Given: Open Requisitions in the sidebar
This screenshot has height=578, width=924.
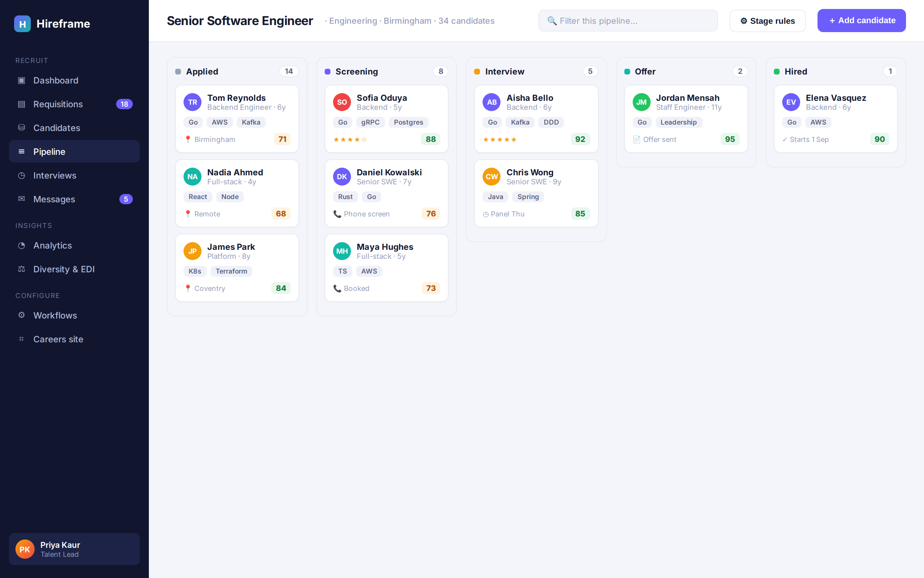Looking at the screenshot, I should pos(74,104).
